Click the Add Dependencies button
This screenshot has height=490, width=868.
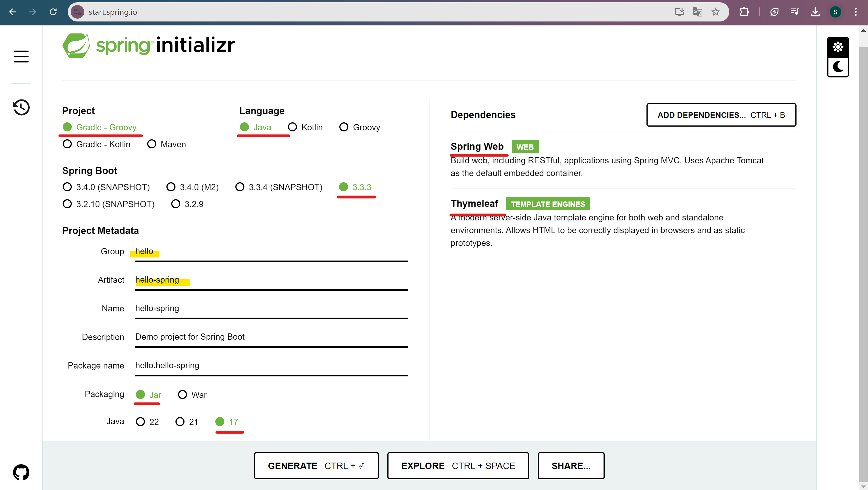pyautogui.click(x=721, y=115)
